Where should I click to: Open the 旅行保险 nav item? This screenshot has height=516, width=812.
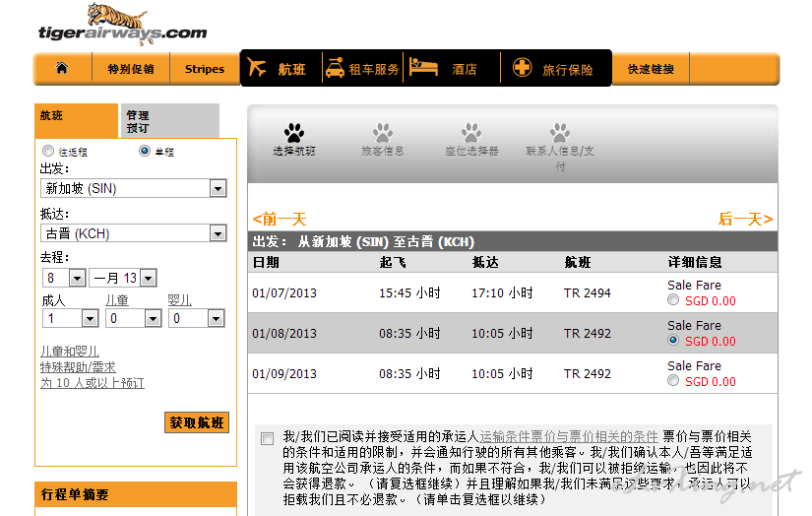568,69
